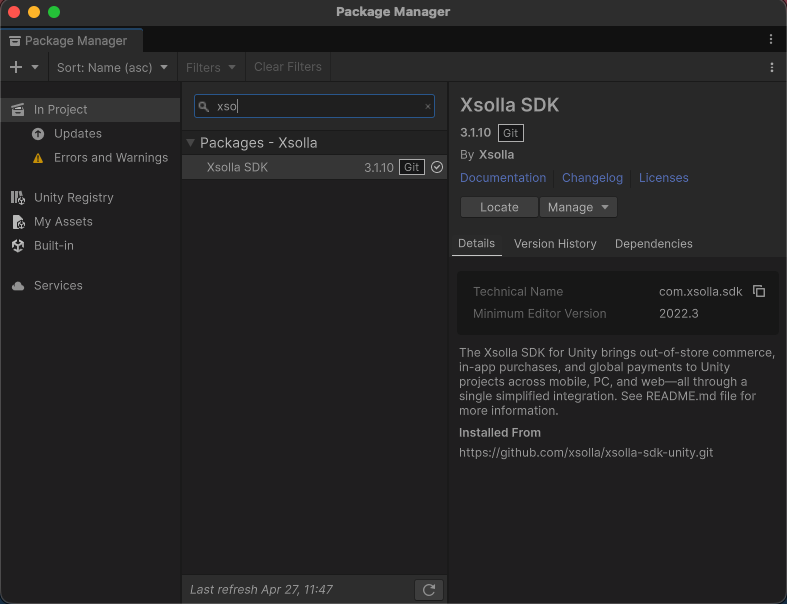Open the Sort: Name (asc) dropdown

(112, 67)
